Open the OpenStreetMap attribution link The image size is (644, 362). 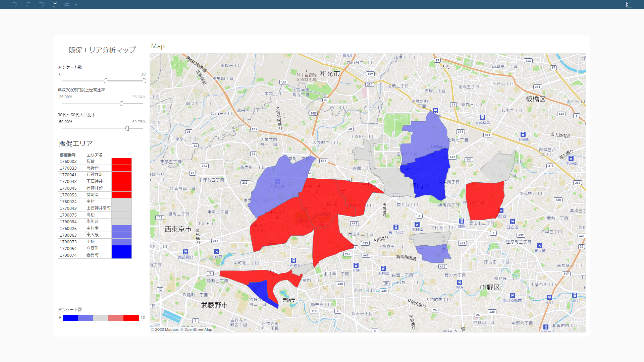coord(198,329)
